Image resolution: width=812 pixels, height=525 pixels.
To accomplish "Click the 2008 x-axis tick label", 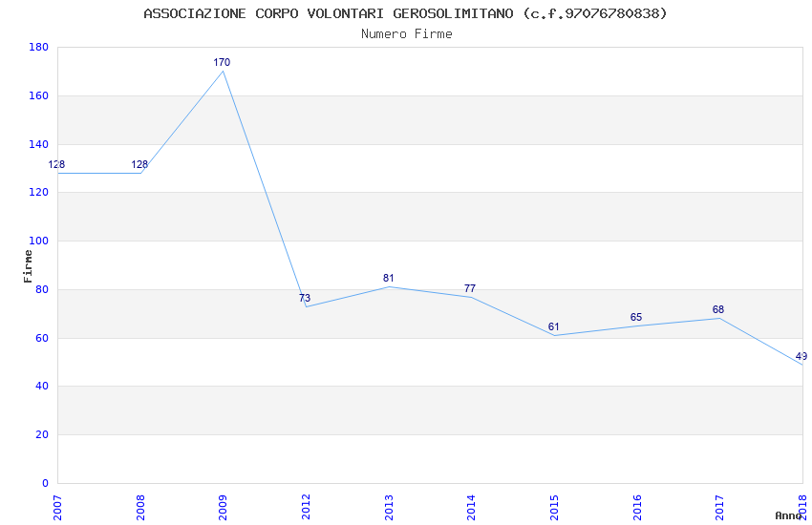I will (x=139, y=508).
